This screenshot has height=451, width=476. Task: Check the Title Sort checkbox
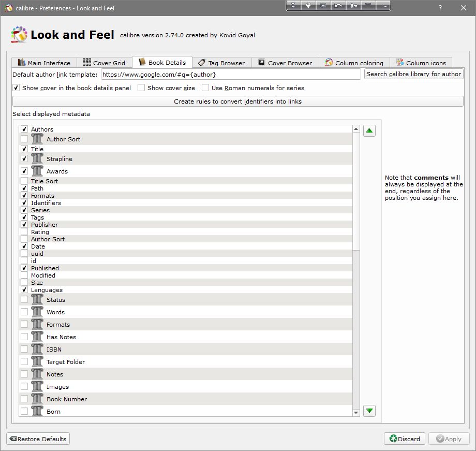[24, 181]
